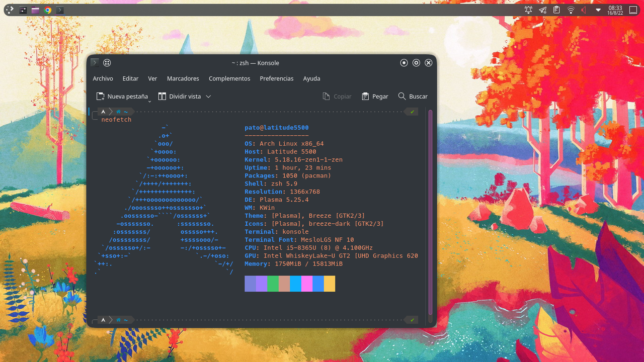Click the green neofetch color block
Viewport: 644px width, 362px height.
(x=273, y=284)
